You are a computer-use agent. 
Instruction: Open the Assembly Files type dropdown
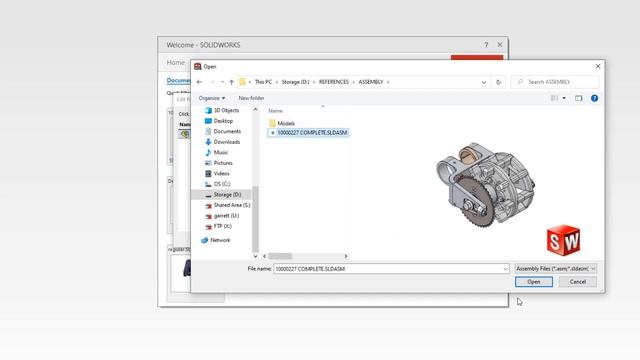(556, 269)
